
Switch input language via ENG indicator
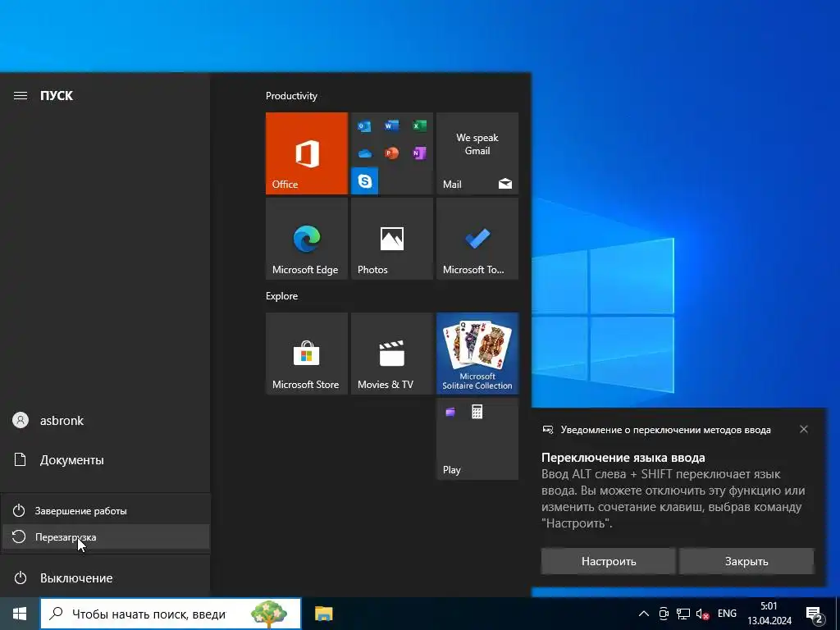pyautogui.click(x=727, y=614)
